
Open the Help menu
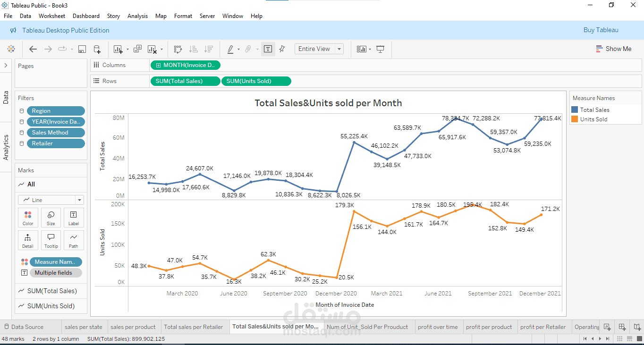pyautogui.click(x=256, y=16)
